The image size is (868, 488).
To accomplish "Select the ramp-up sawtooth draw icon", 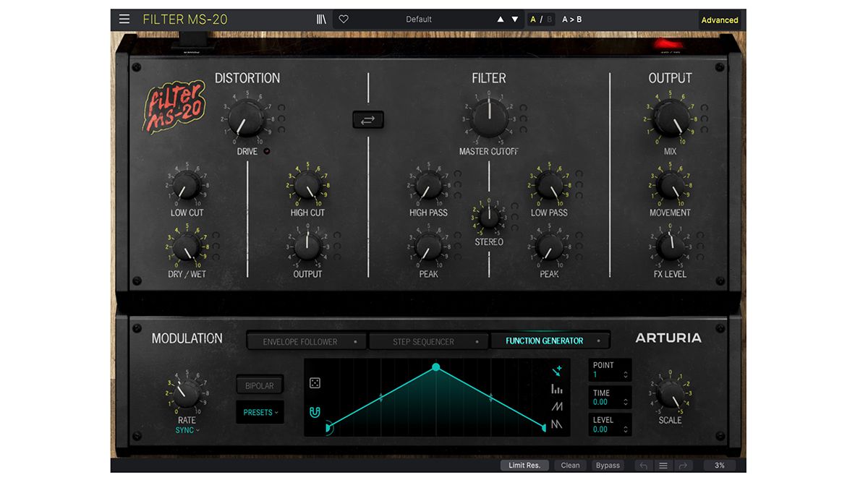I will pos(556,406).
